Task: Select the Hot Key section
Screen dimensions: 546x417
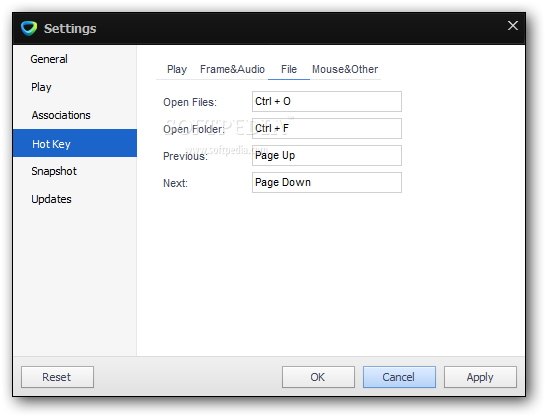Action: pyautogui.click(x=75, y=143)
